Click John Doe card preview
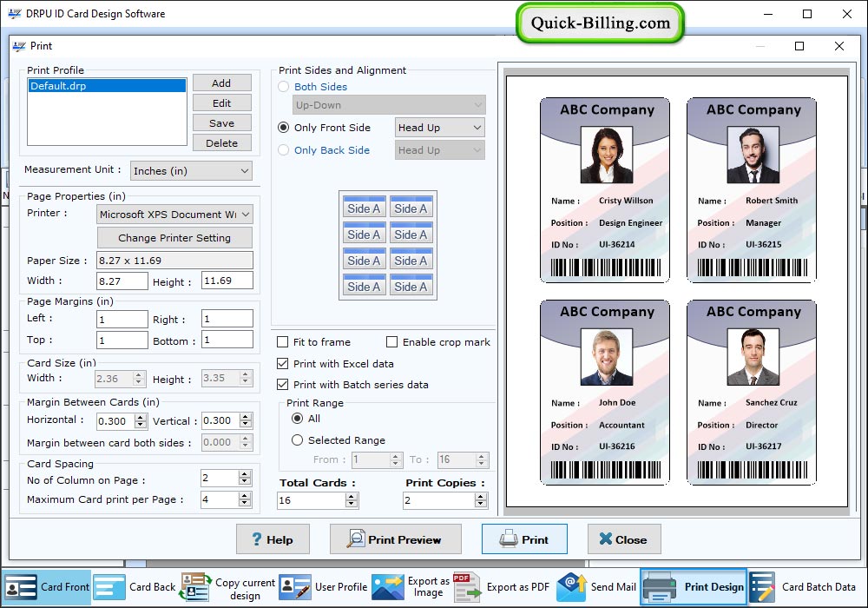The height and width of the screenshot is (608, 868). click(x=605, y=393)
